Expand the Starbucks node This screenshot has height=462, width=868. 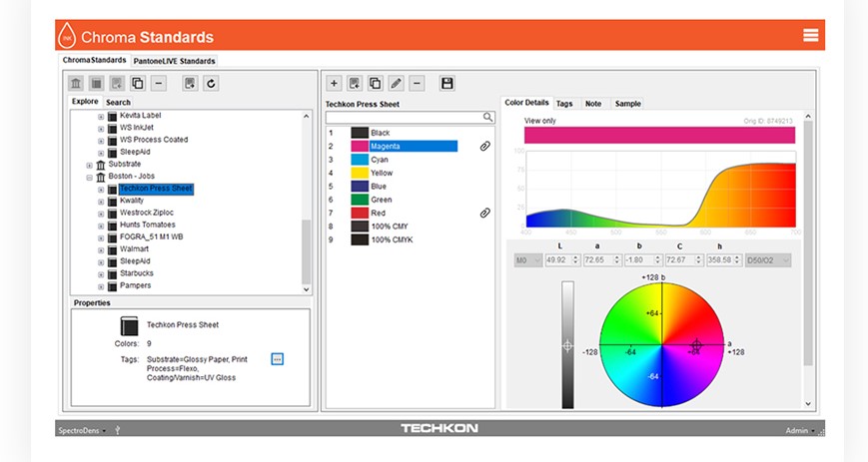pos(101,275)
